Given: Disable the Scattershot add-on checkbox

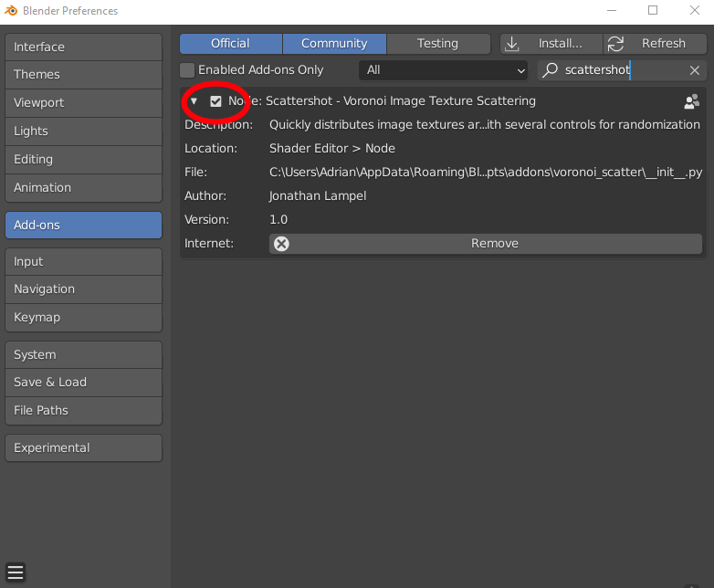Looking at the screenshot, I should (215, 101).
